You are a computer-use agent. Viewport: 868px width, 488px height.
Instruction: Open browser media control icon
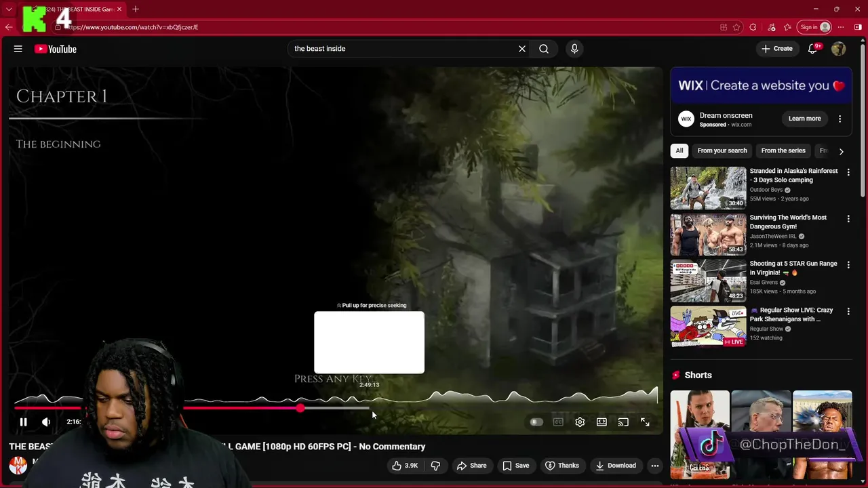(x=771, y=27)
